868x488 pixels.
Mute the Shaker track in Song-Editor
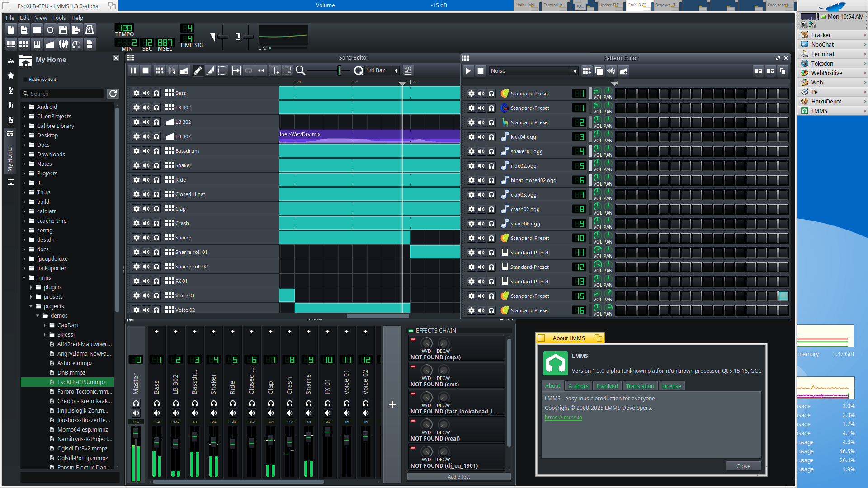point(146,165)
